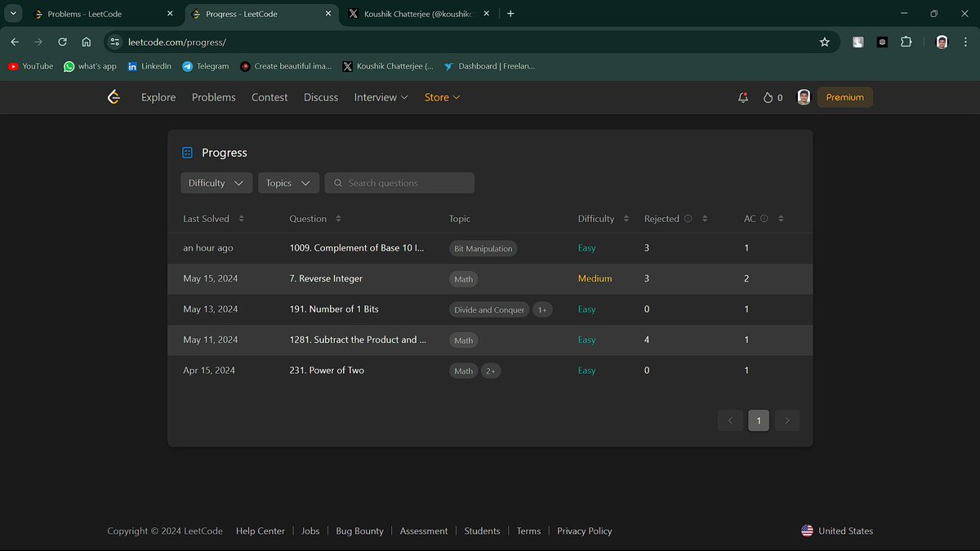The height and width of the screenshot is (551, 980).
Task: Open a new browser tab
Action: click(x=510, y=14)
